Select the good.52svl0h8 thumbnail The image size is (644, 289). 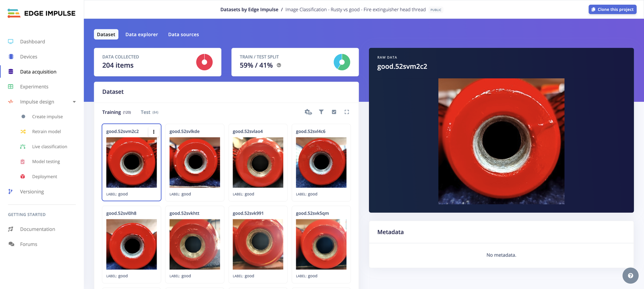132,244
